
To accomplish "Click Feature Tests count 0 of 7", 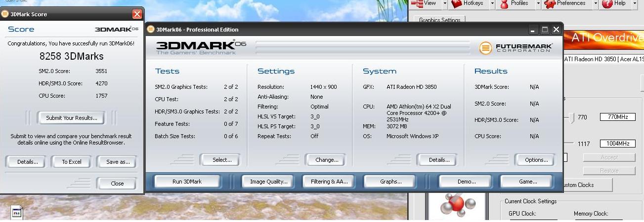I will click(231, 124).
